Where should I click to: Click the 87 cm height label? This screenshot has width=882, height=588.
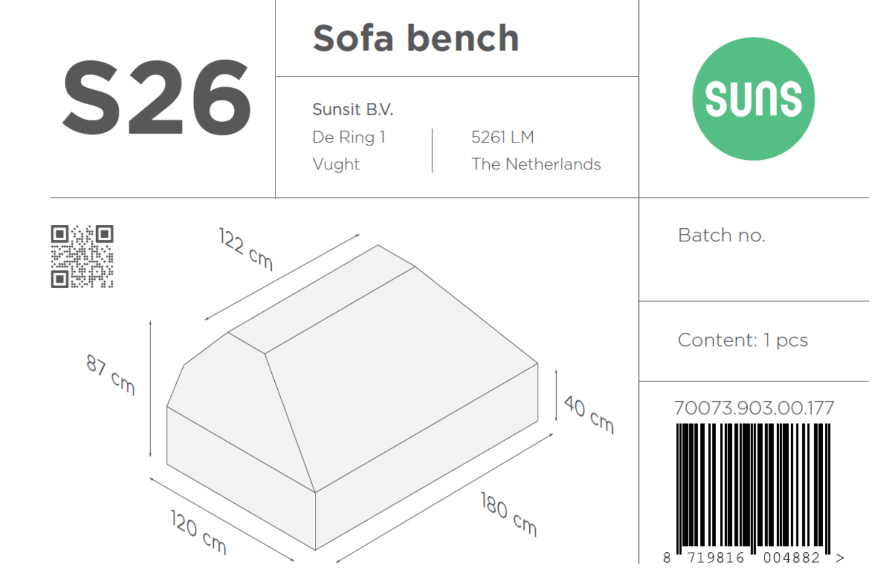click(x=111, y=374)
